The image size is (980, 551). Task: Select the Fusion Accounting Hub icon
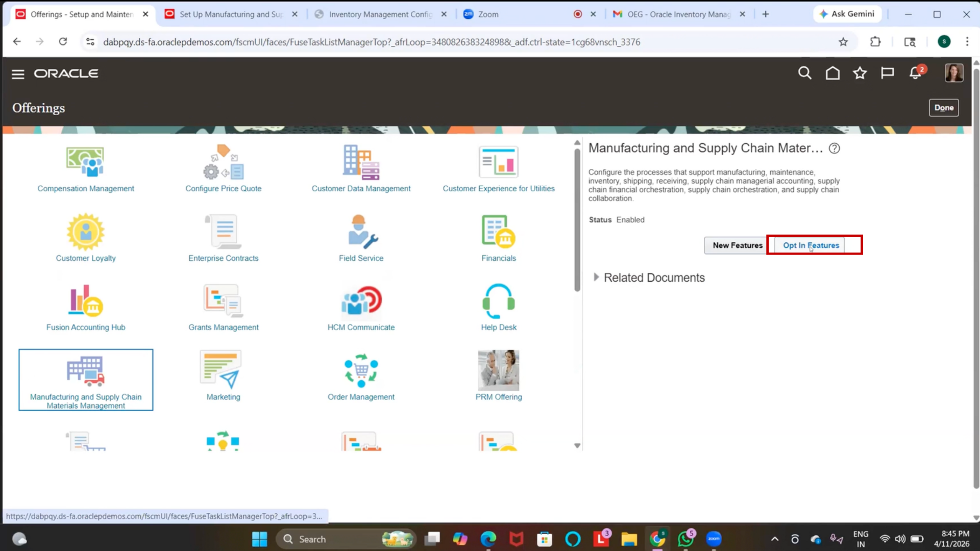(x=86, y=300)
